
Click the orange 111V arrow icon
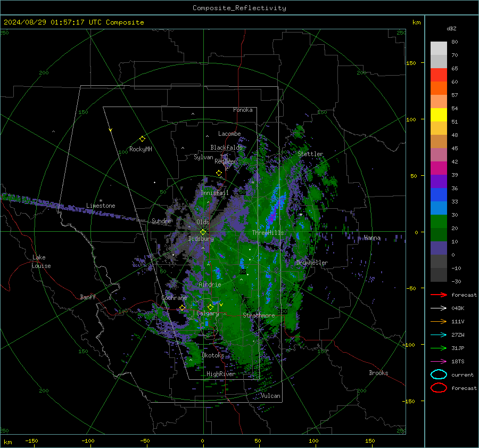439,321
